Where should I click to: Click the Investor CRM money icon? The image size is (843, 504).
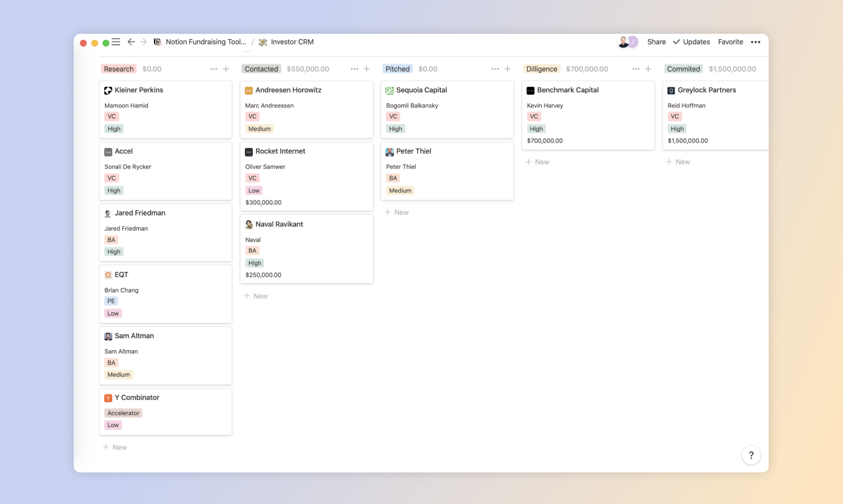click(x=263, y=42)
